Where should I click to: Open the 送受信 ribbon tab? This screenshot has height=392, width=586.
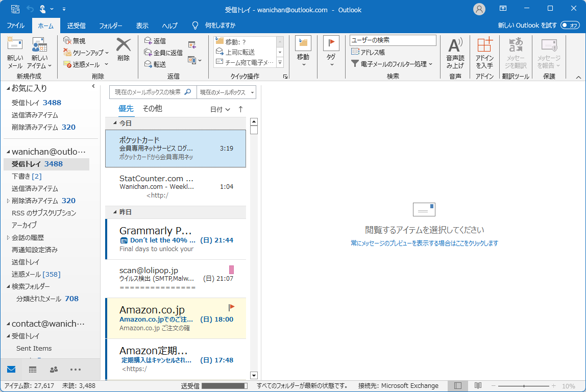[76, 26]
